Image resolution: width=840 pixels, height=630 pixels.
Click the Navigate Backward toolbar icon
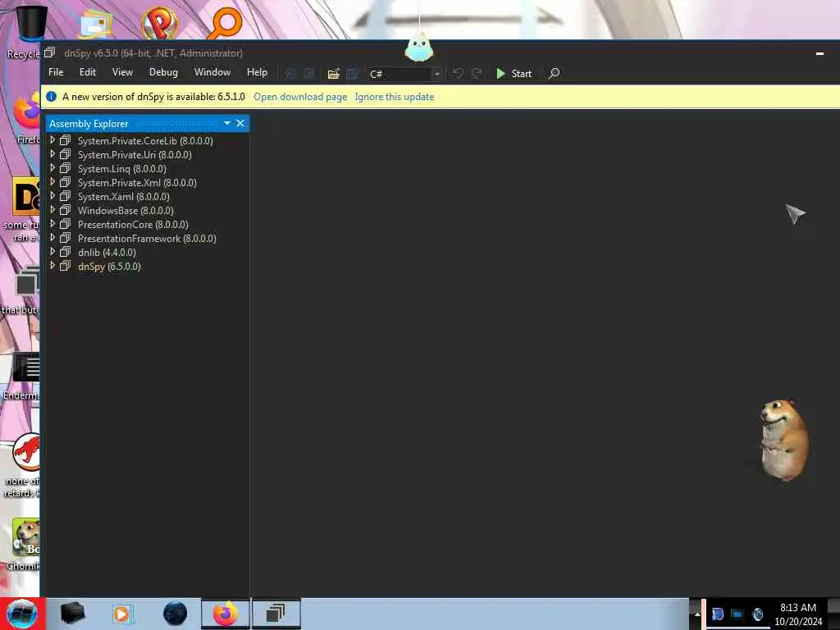[x=290, y=73]
